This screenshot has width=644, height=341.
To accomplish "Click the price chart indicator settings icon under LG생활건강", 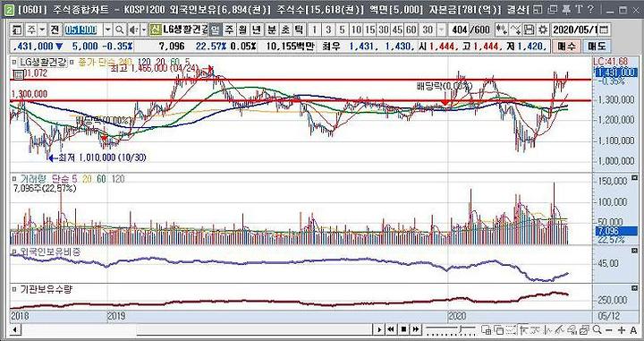I will pos(18,75).
